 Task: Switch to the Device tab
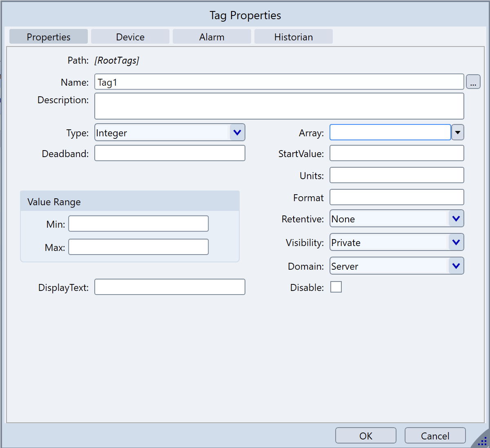[130, 37]
